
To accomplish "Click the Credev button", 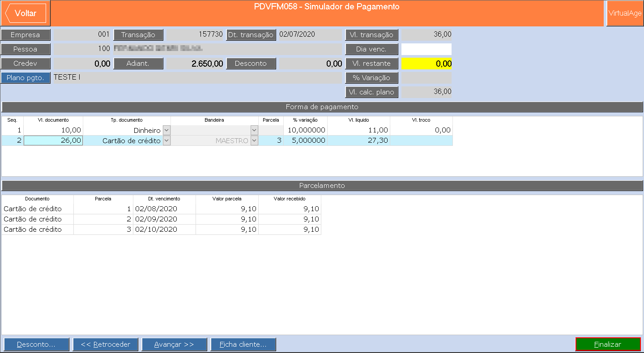I will click(x=26, y=64).
